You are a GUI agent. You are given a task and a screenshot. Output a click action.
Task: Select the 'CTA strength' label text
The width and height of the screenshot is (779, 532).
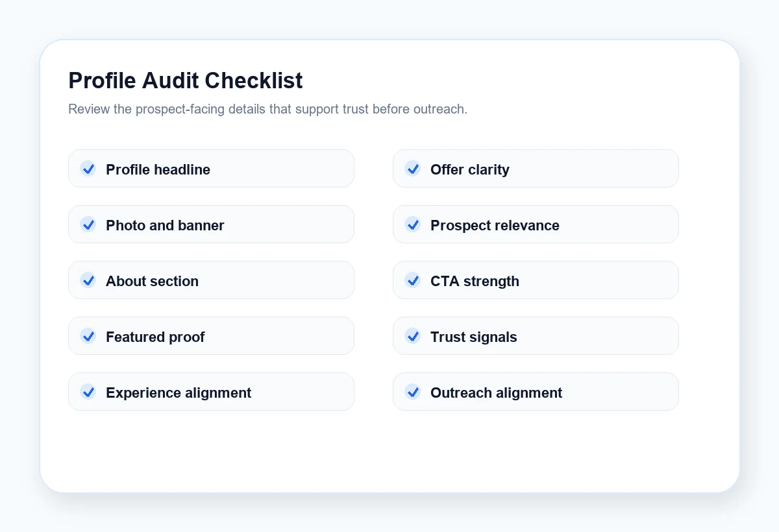coord(475,281)
